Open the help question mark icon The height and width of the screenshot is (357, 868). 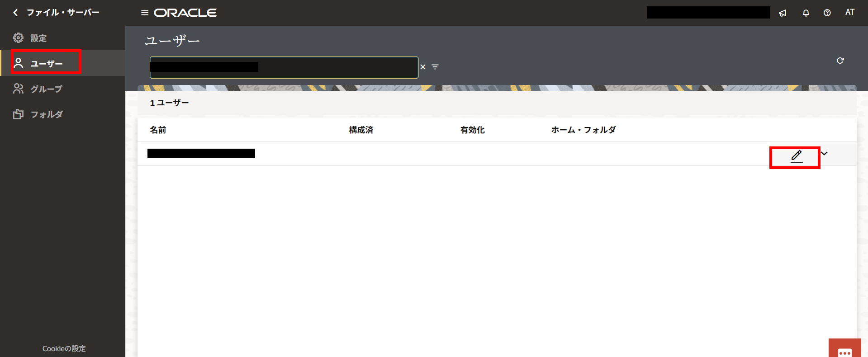click(x=827, y=13)
